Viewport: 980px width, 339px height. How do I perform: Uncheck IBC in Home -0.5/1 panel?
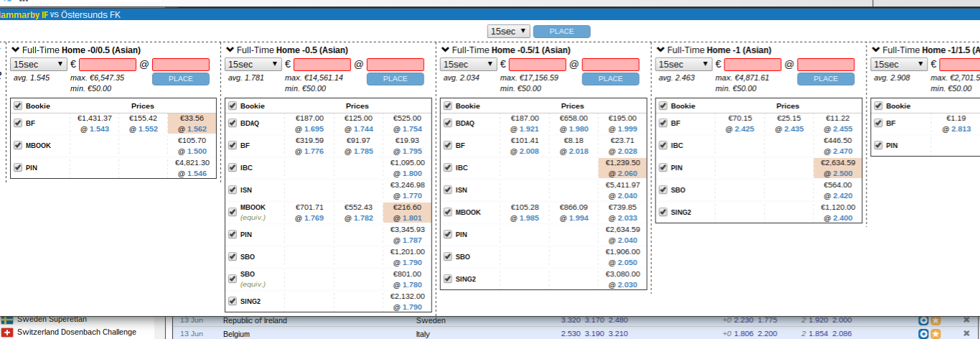tap(447, 167)
